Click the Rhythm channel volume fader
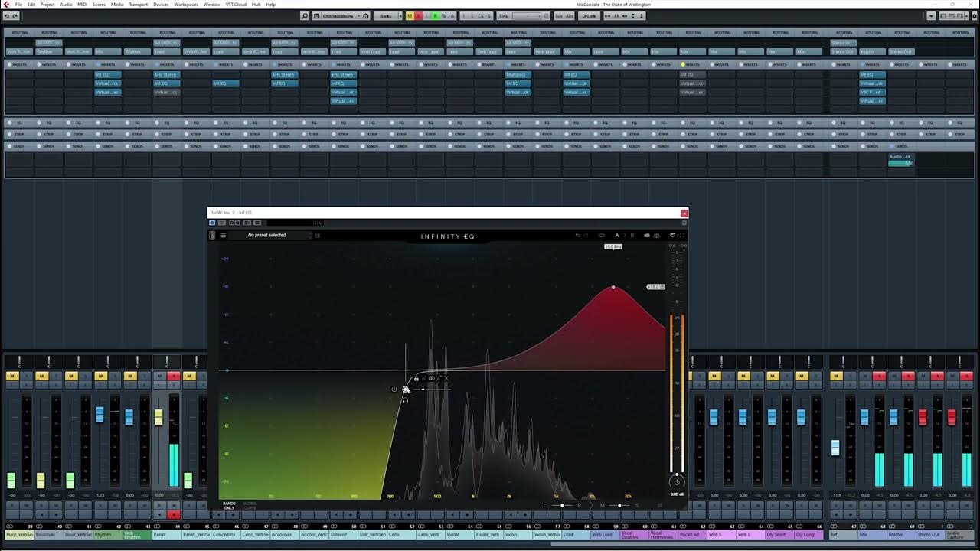Viewport: 980px width, 551px height. click(100, 415)
